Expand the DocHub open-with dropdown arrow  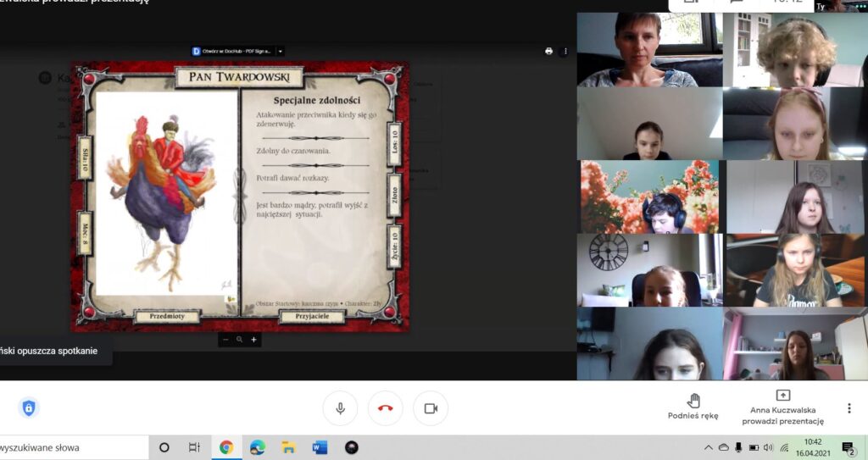pyautogui.click(x=280, y=51)
